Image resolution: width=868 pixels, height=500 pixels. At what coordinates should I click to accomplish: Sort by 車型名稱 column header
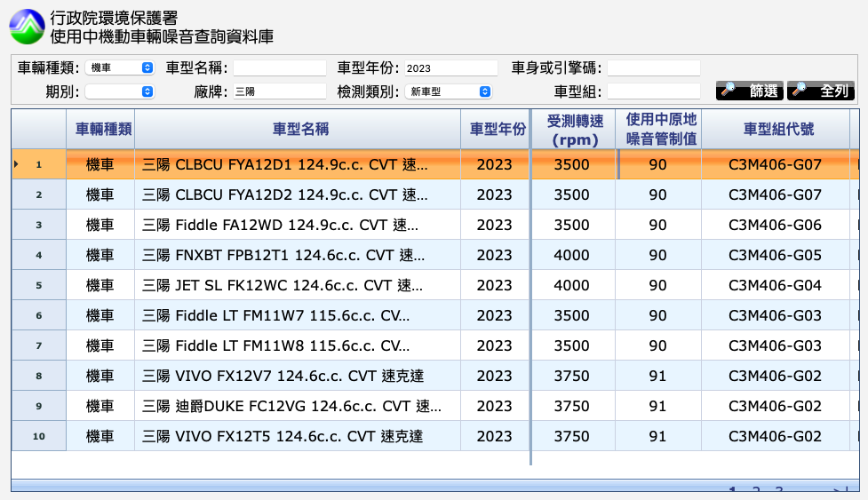[298, 129]
